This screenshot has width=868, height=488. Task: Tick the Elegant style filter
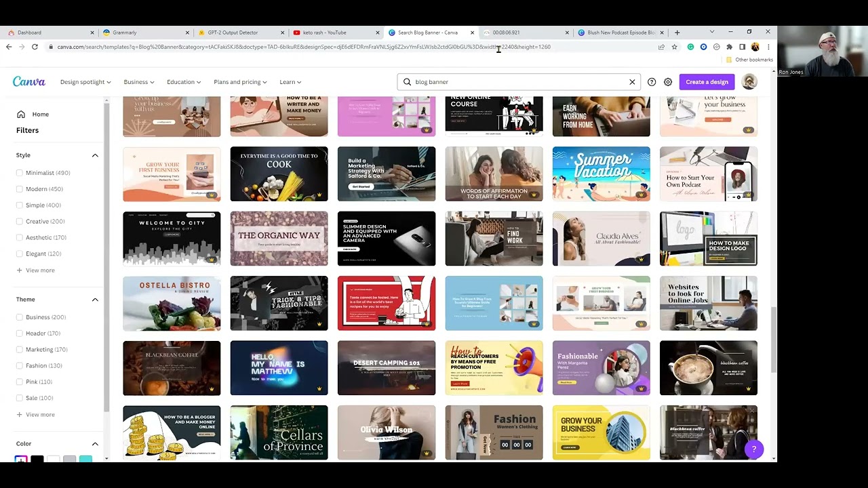tap(20, 254)
